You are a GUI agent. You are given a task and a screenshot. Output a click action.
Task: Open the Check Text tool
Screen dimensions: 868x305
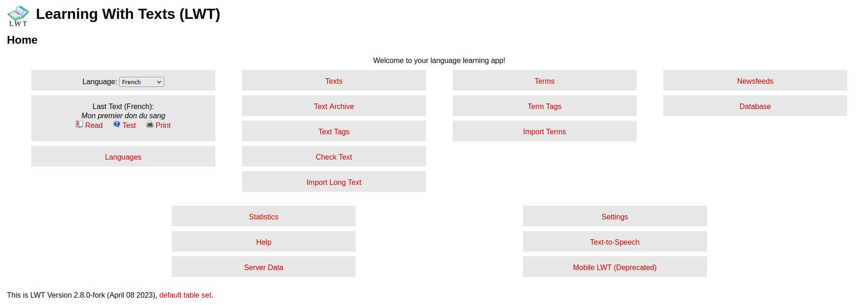pos(333,157)
